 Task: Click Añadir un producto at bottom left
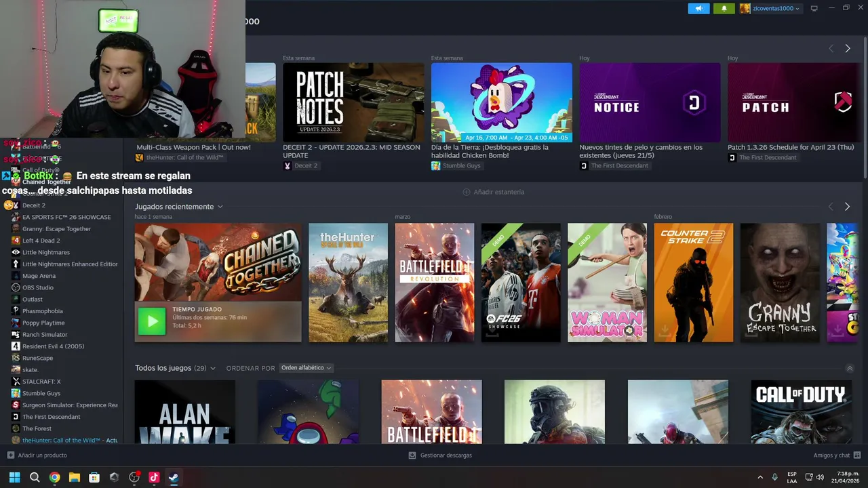pos(37,455)
